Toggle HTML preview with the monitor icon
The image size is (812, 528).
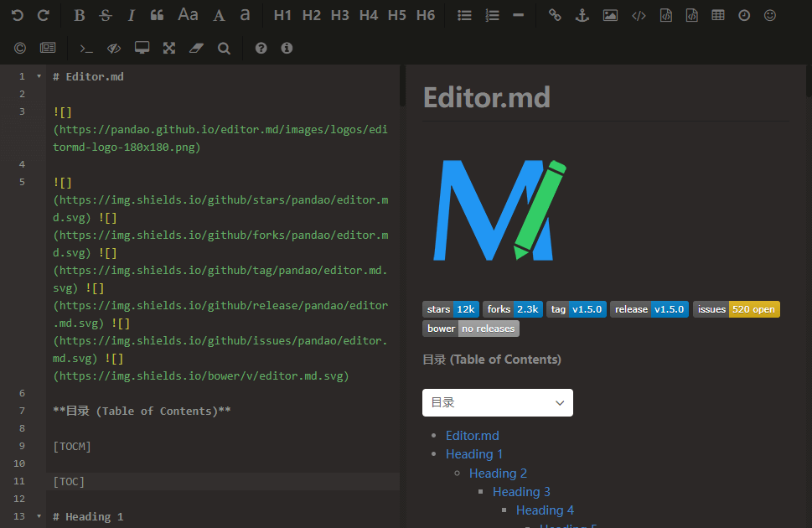tap(142, 48)
